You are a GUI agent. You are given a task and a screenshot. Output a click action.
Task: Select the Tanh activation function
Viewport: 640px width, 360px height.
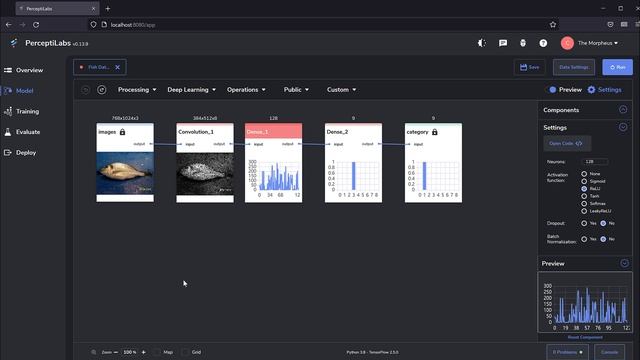584,196
